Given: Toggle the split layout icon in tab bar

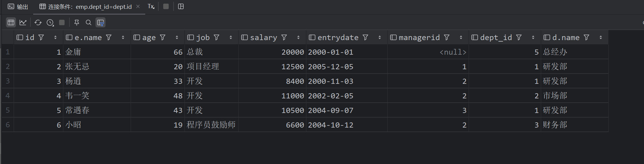Looking at the screenshot, I should pos(181,6).
